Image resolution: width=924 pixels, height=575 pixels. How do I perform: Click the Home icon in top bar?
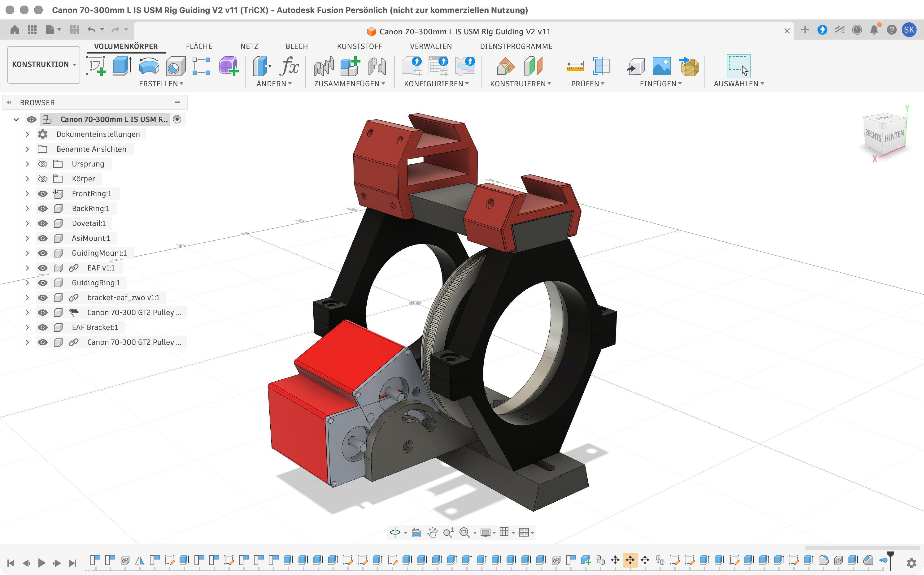[x=15, y=30]
